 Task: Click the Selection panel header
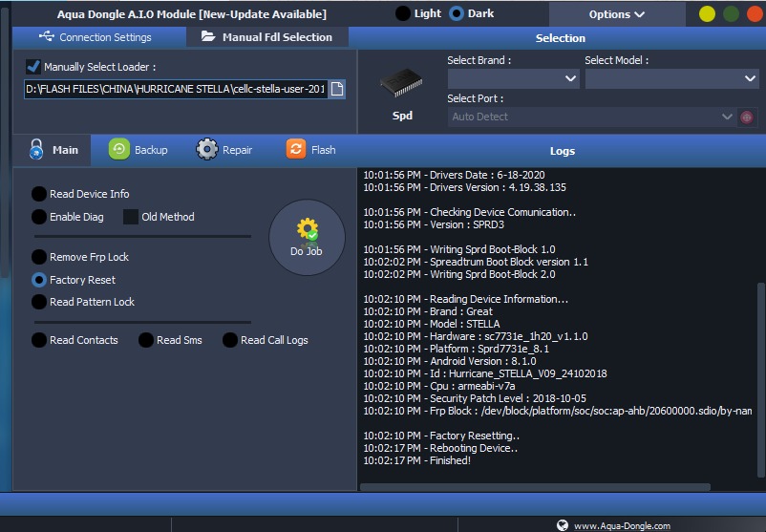point(561,38)
